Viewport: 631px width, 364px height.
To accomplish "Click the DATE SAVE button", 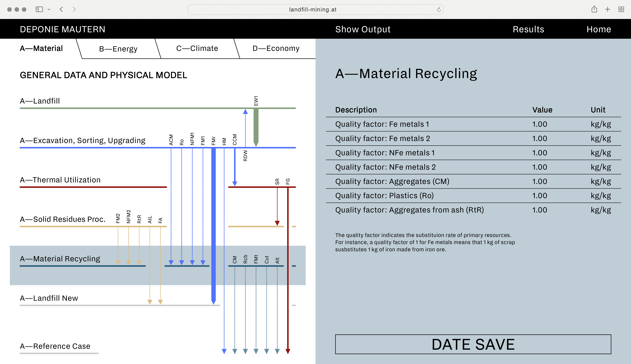I will click(473, 344).
